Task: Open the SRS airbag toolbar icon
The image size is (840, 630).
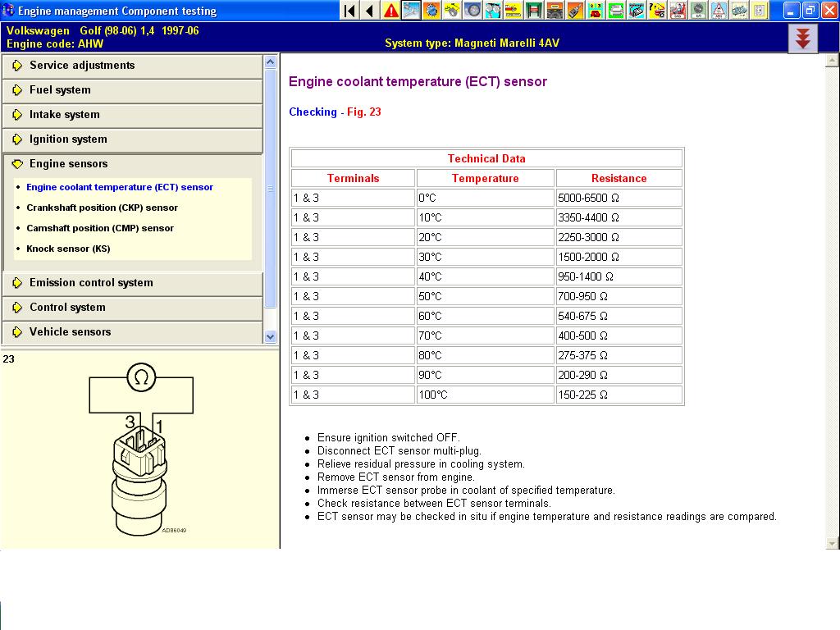Action: (678, 11)
